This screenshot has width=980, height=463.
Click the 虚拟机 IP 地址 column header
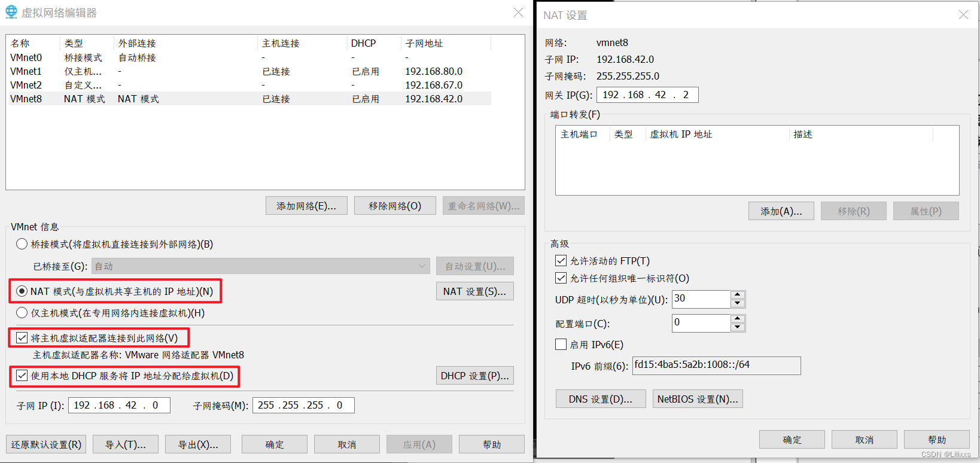coord(717,134)
